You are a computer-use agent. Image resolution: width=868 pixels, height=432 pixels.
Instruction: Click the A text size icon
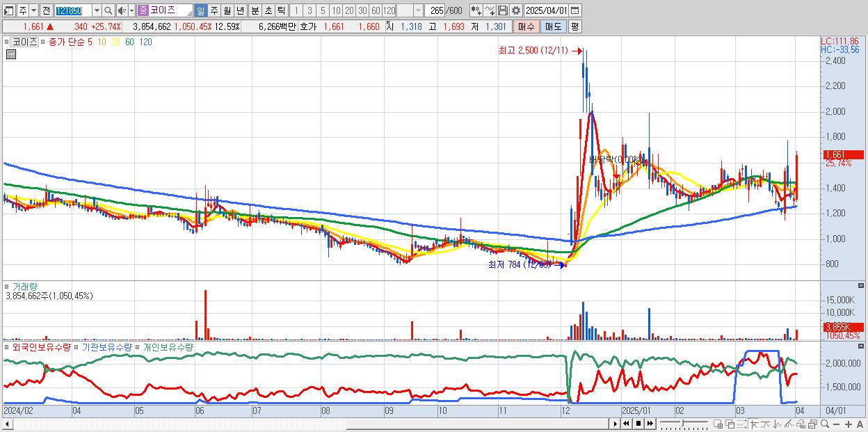[x=860, y=424]
